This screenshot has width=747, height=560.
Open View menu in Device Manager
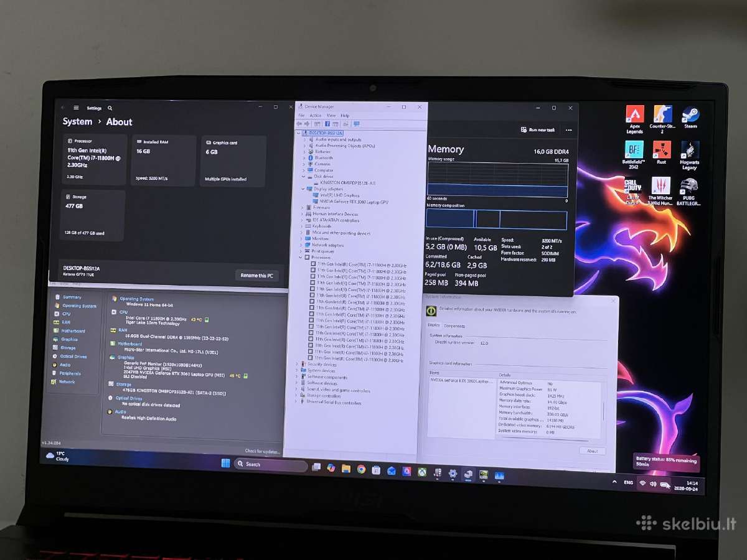[331, 116]
